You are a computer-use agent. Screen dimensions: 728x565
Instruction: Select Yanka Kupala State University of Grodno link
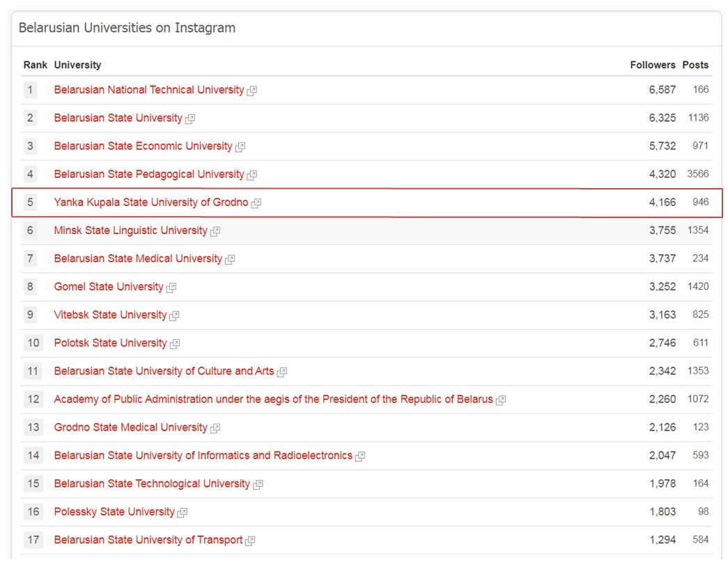point(151,202)
